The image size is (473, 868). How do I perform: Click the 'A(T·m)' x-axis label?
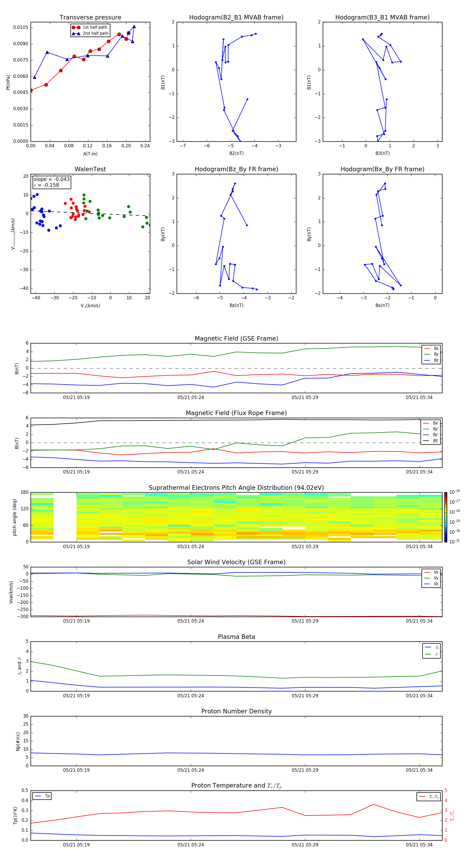pyautogui.click(x=90, y=154)
